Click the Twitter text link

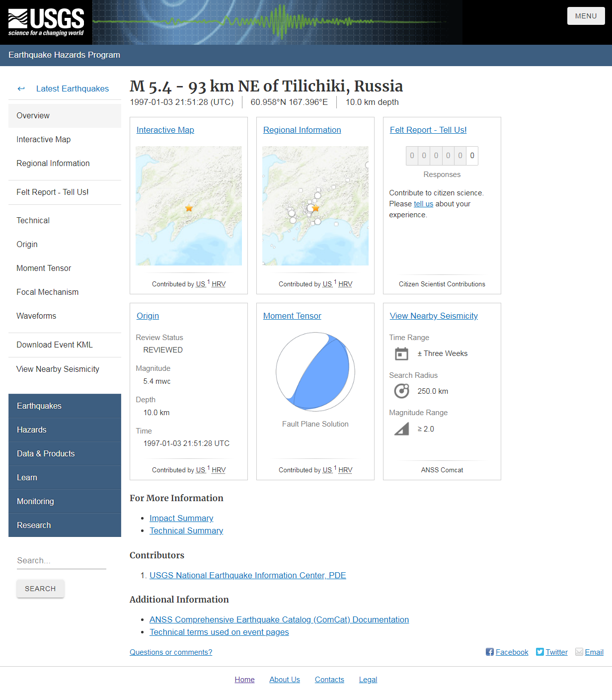(556, 652)
